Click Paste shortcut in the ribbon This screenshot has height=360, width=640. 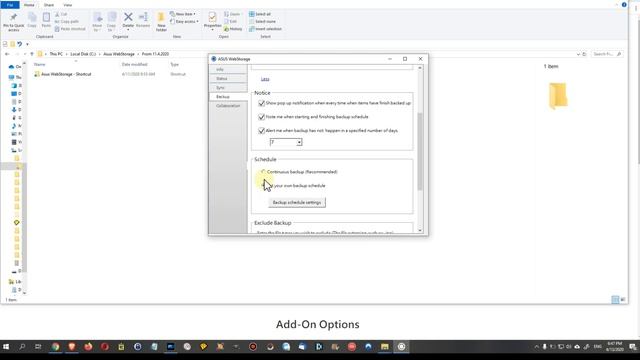pos(70,29)
